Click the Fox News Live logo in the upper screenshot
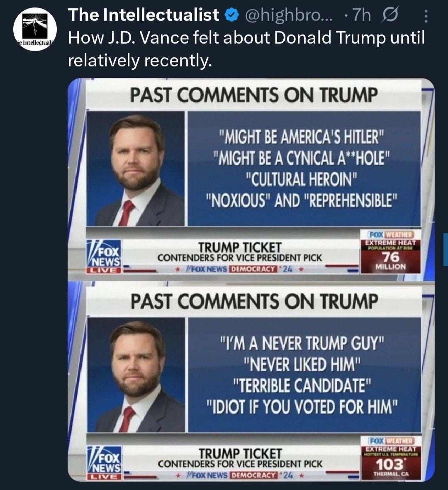Image resolution: width=448 pixels, height=490 pixels. tap(104, 256)
